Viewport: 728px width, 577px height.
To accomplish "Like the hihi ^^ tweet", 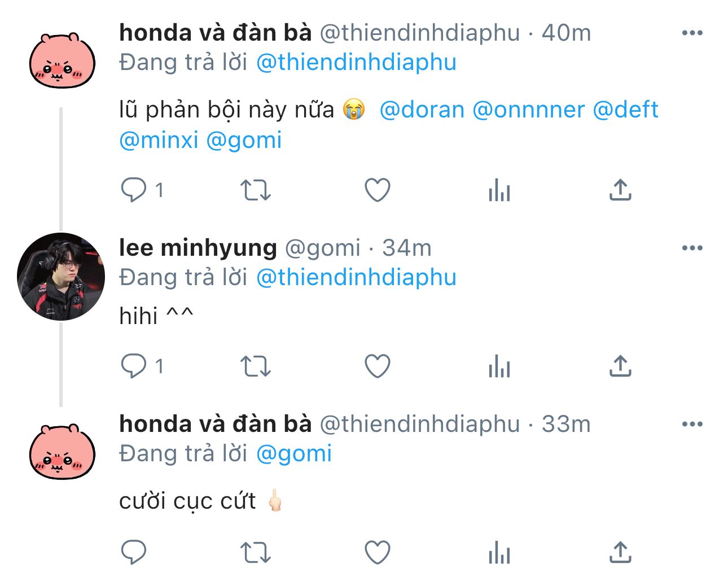I will [378, 366].
